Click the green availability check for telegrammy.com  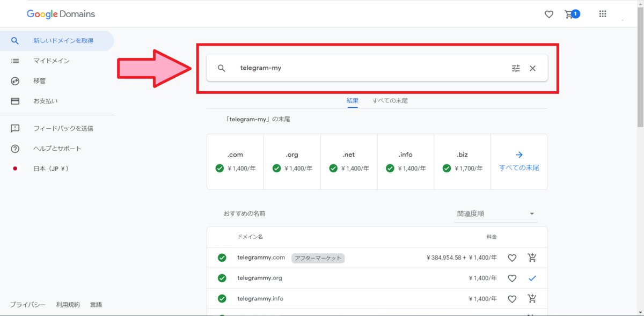[222, 258]
